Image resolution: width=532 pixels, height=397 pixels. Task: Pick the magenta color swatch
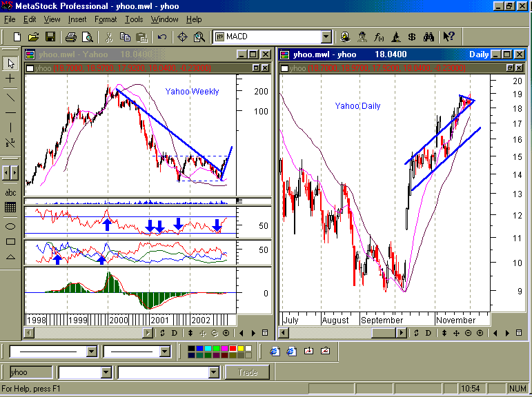click(224, 348)
